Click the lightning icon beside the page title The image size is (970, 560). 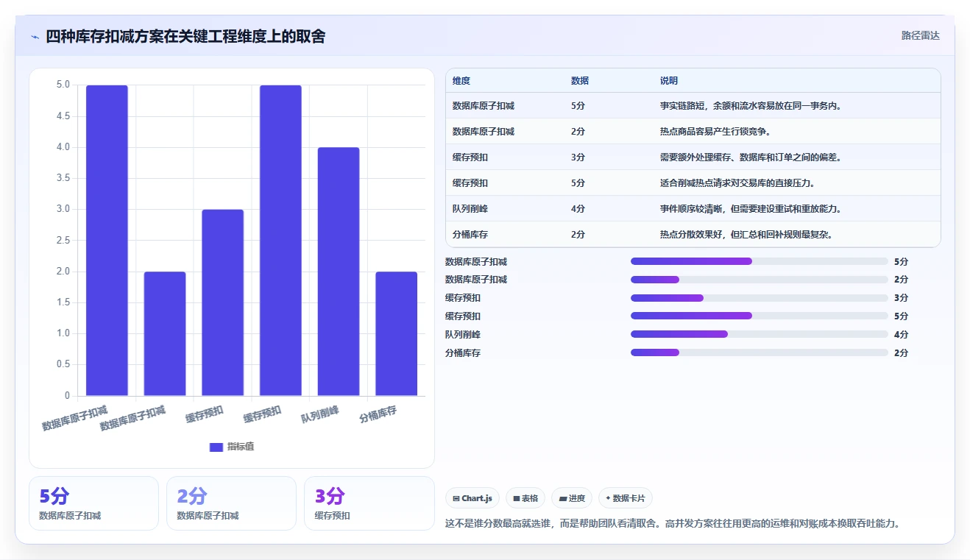click(x=35, y=37)
